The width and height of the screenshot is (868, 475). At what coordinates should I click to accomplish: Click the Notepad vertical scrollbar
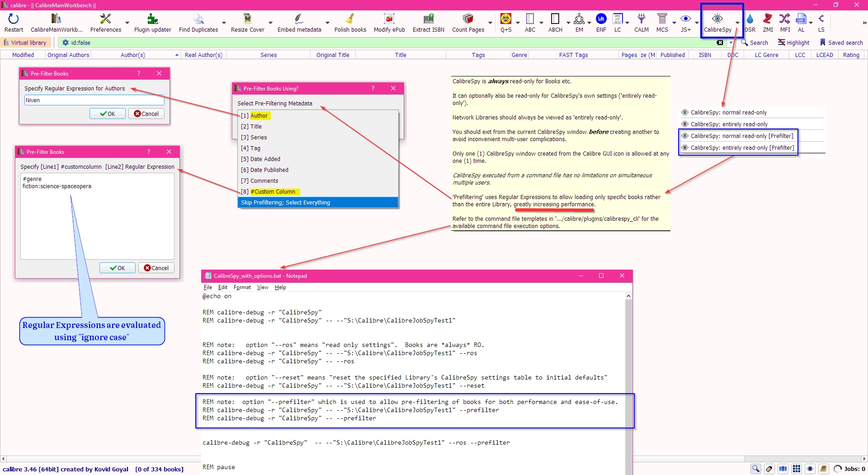click(x=628, y=385)
